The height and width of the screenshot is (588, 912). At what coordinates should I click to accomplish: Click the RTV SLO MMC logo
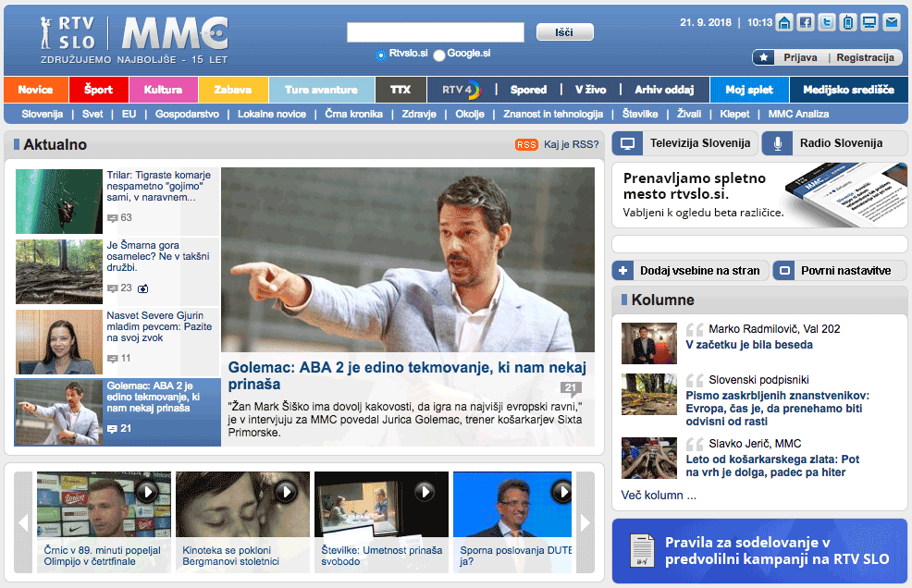[x=134, y=40]
